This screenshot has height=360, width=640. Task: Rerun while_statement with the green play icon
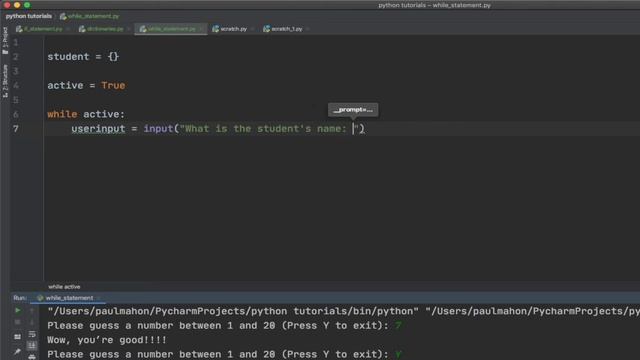18,311
